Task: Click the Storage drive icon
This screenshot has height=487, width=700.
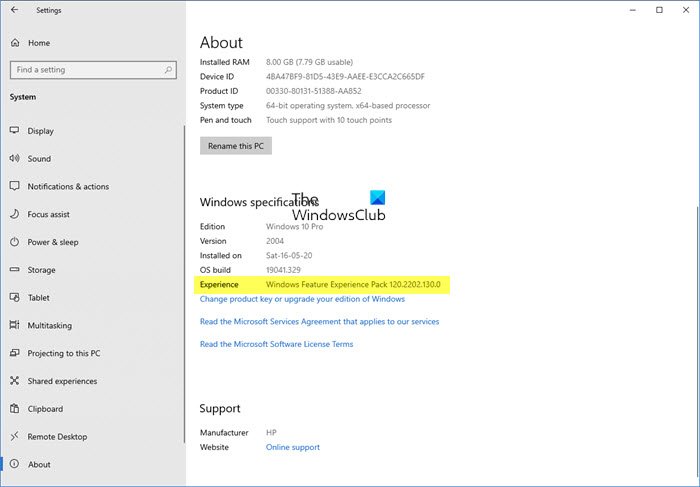Action: pyautogui.click(x=15, y=270)
